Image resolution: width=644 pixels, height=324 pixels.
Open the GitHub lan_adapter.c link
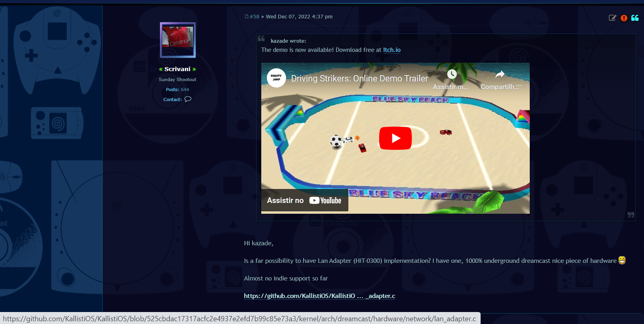click(320, 296)
